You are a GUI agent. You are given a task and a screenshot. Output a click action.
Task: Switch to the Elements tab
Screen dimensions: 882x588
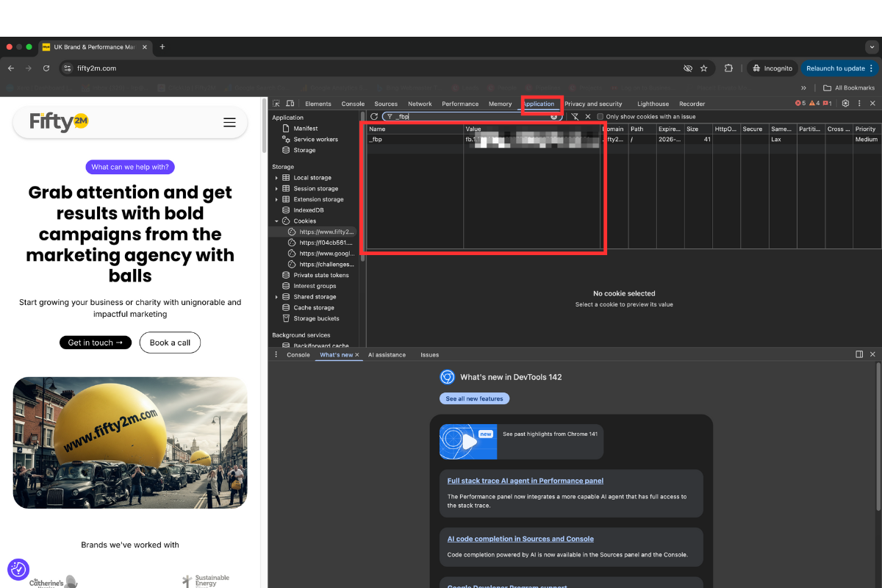pos(318,104)
